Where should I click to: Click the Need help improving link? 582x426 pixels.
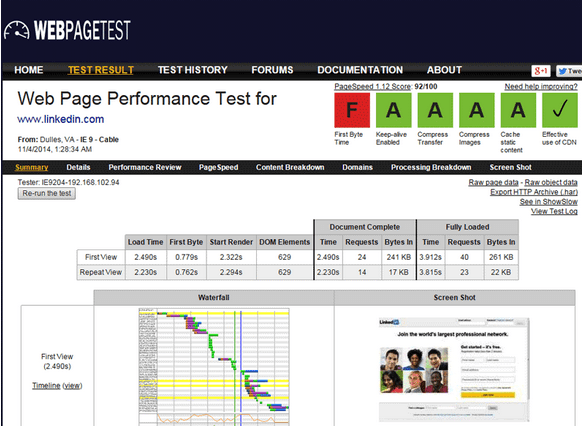541,86
